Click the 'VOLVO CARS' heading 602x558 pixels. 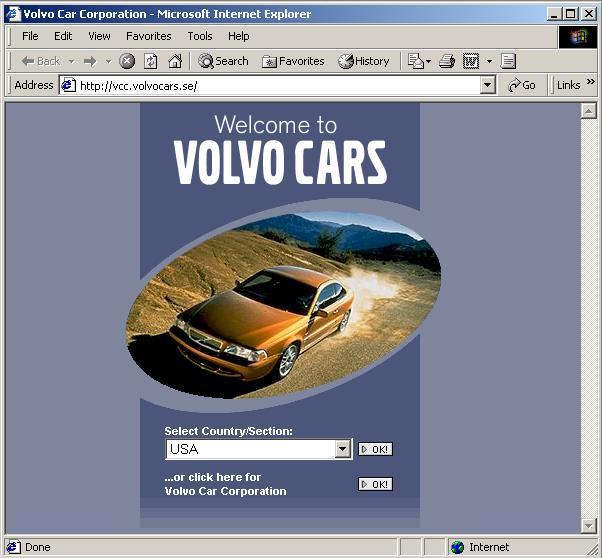point(280,162)
